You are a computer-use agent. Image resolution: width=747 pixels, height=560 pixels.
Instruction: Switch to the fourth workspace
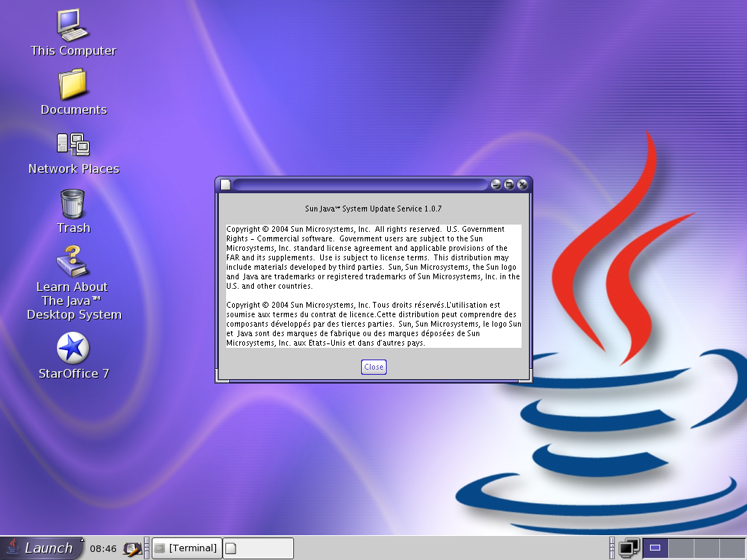[732, 548]
